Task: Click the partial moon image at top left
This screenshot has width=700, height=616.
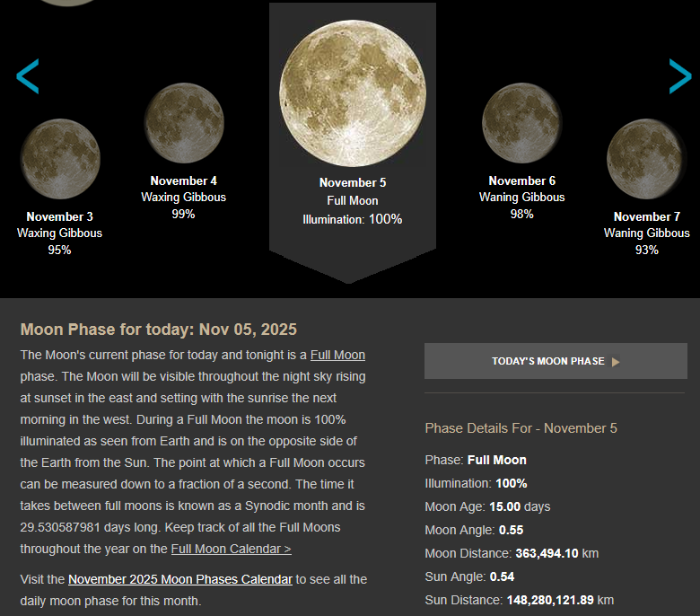Action: point(68,3)
